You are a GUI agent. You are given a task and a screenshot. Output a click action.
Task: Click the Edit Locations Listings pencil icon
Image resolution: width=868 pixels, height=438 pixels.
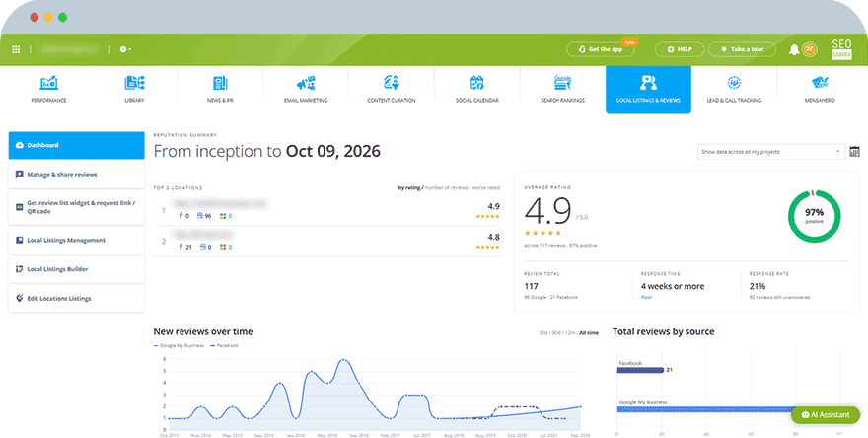[20, 299]
